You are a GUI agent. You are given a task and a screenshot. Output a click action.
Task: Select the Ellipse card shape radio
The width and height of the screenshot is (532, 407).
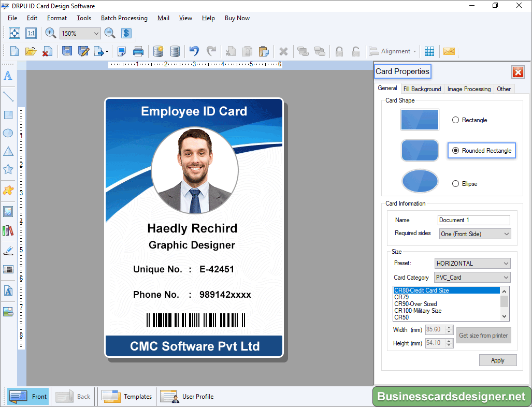456,183
